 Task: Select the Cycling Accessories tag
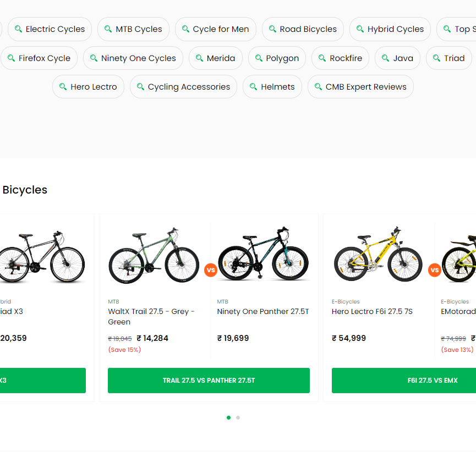click(x=183, y=87)
